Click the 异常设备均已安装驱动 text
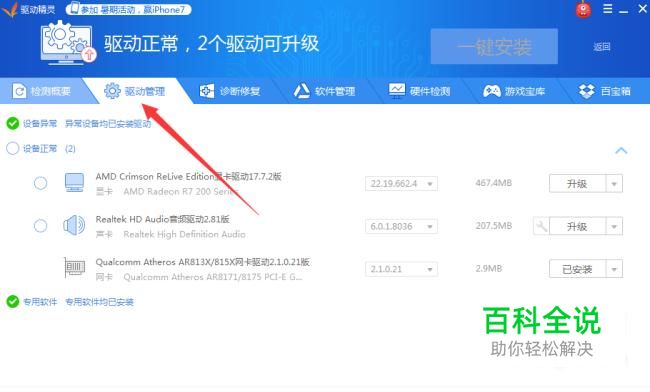This screenshot has height=392, width=650. 108,123
